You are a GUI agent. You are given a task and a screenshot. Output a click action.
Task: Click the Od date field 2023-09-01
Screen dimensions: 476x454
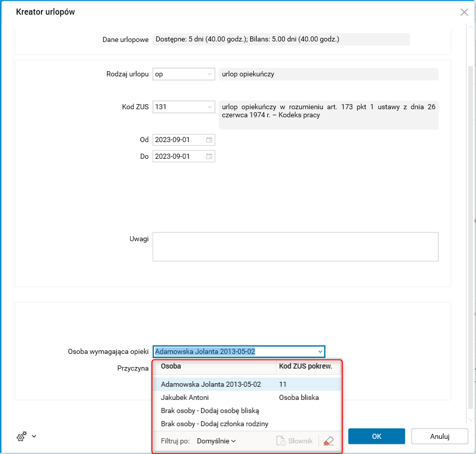tap(183, 140)
